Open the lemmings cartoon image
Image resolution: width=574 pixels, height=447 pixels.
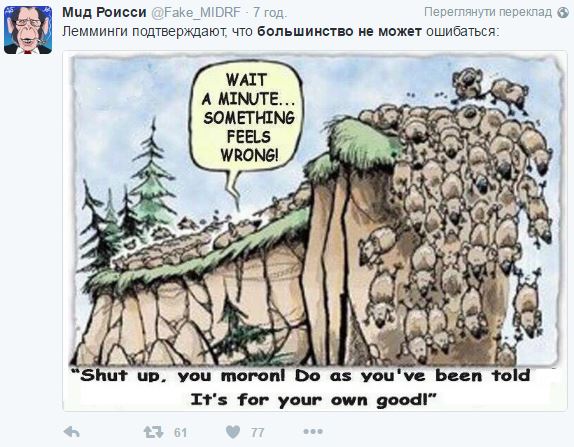click(x=315, y=231)
